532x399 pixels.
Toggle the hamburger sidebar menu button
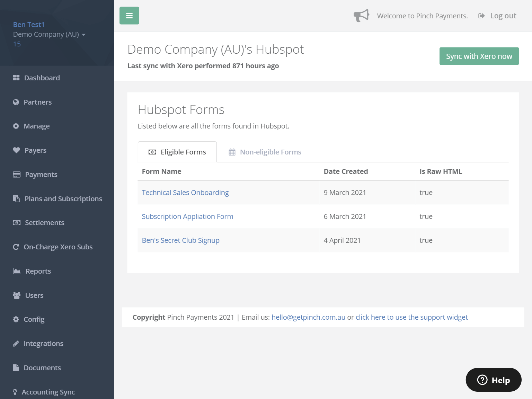point(129,16)
